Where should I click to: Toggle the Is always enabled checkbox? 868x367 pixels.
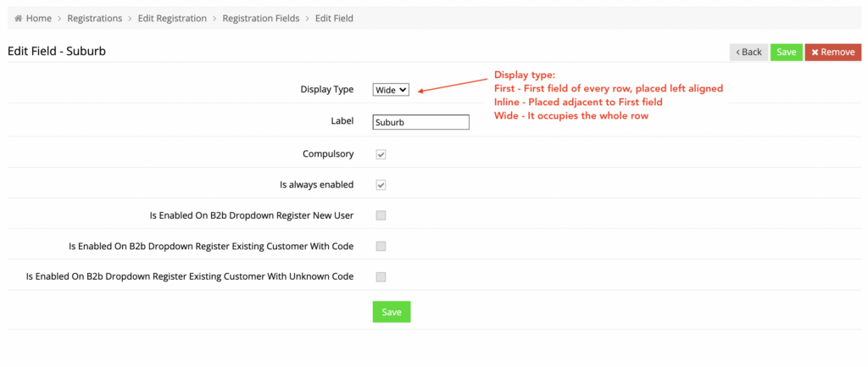click(x=381, y=185)
